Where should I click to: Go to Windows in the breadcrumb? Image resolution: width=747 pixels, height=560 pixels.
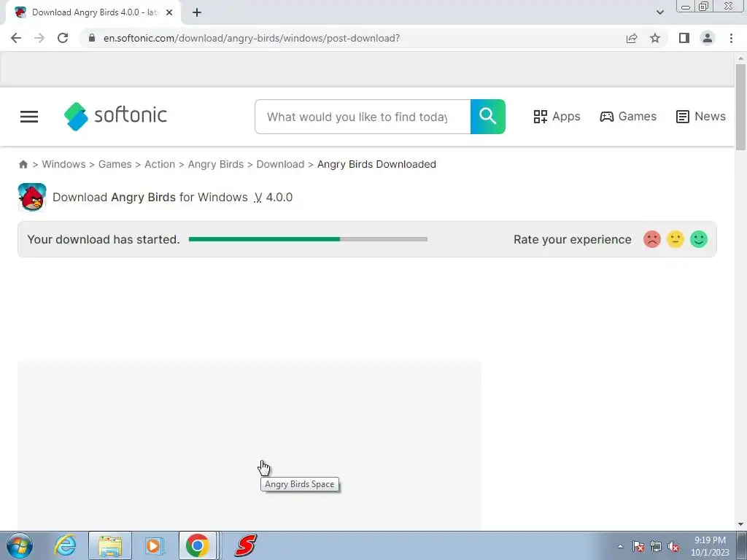click(64, 164)
